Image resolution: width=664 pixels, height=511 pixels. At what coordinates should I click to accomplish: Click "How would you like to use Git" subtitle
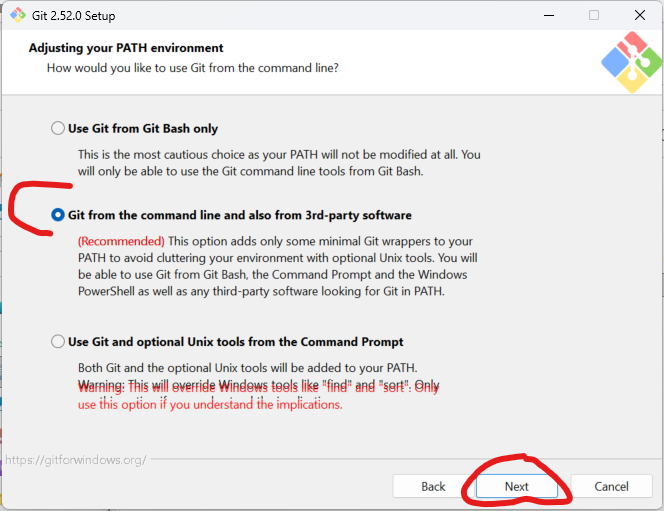[x=193, y=68]
